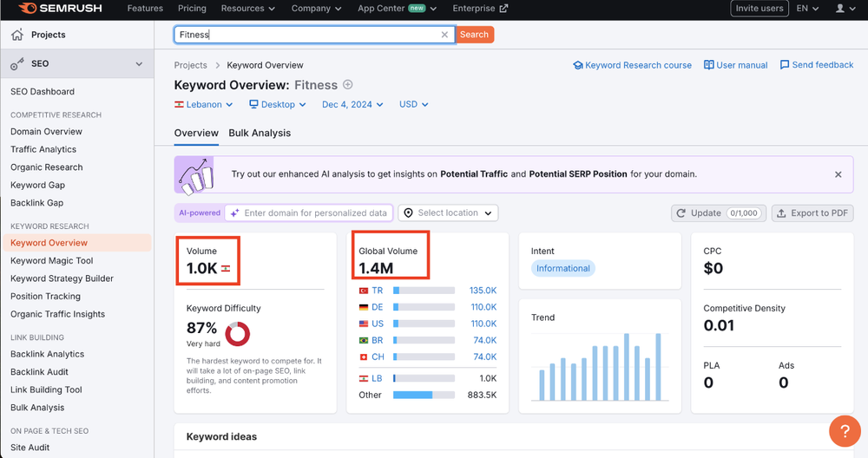The width and height of the screenshot is (868, 458).
Task: Open Keyword Magic Tool in sidebar
Action: pos(52,260)
